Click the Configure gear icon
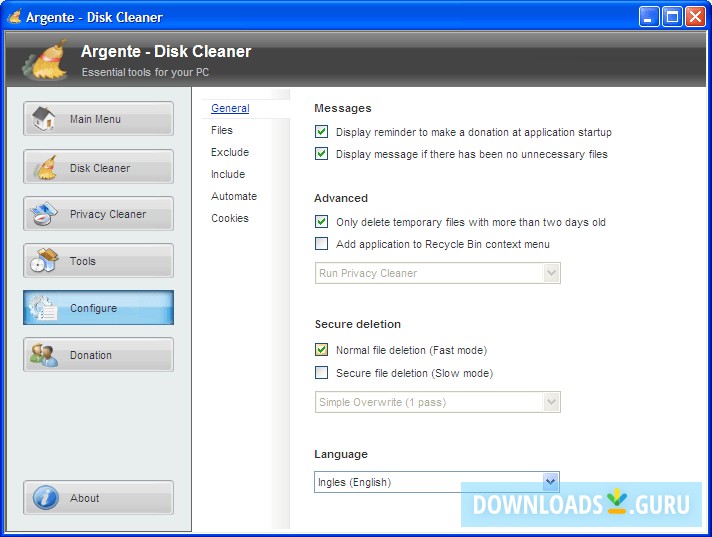712x537 pixels. click(x=43, y=308)
